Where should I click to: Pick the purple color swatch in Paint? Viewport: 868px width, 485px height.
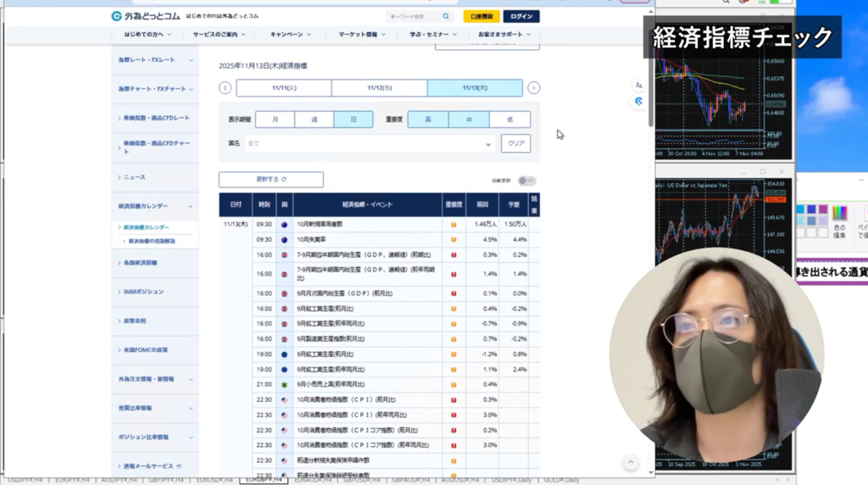point(823,209)
